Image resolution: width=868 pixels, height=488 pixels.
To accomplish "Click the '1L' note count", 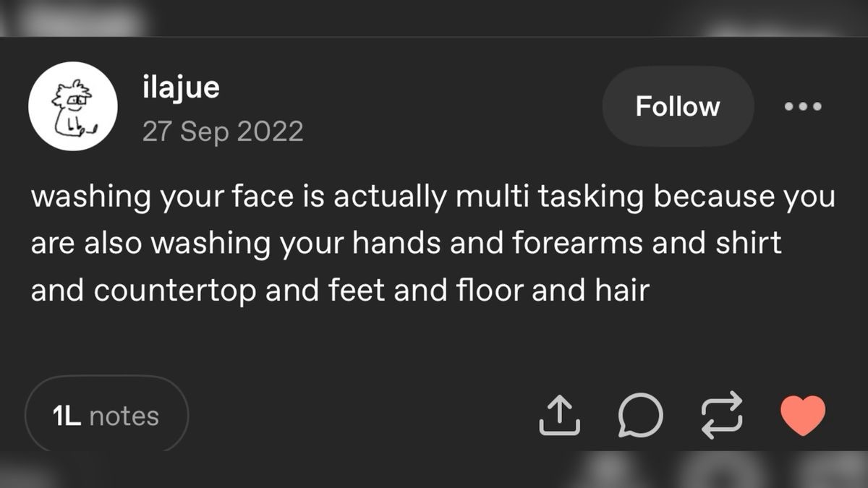I will (x=67, y=416).
